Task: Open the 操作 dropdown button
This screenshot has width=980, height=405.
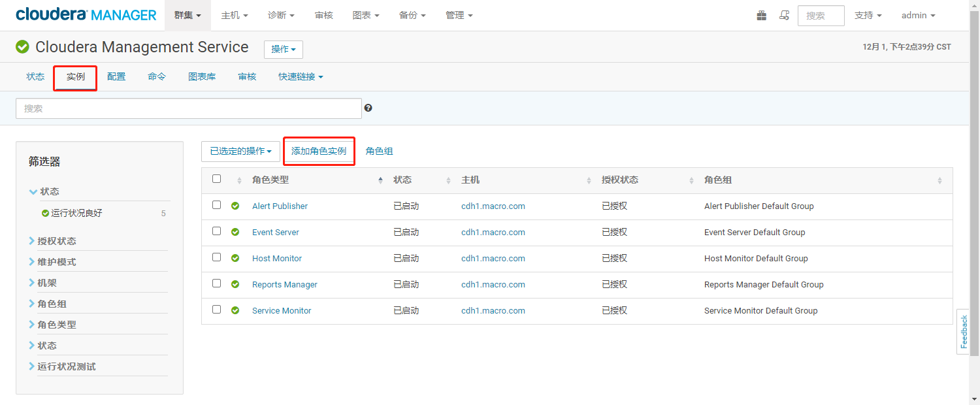Action: (x=284, y=50)
